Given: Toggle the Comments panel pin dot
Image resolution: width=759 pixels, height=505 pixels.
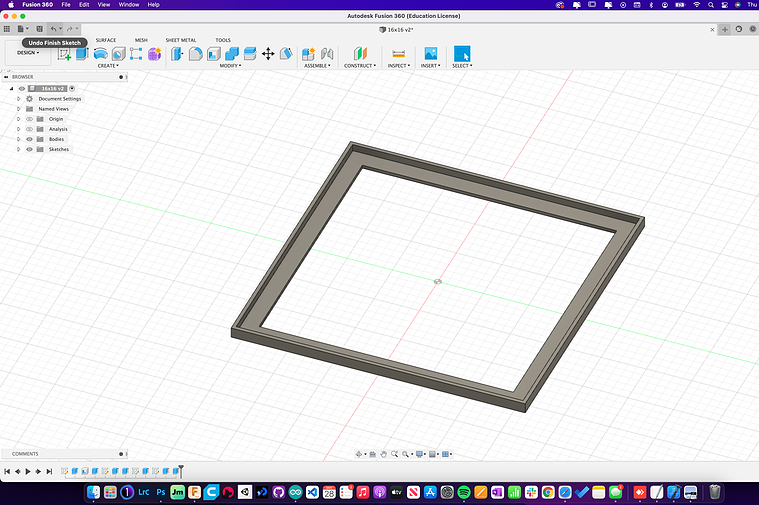Looking at the screenshot, I should pos(121,454).
